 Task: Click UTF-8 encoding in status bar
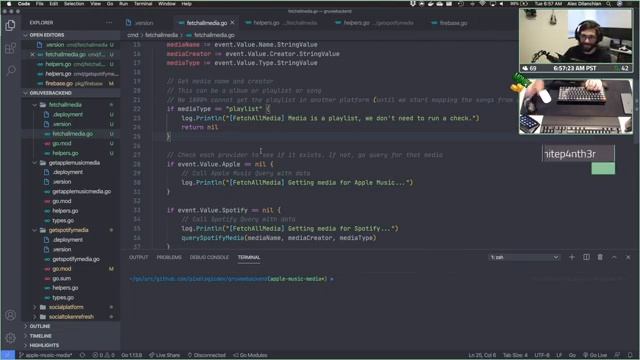pos(542,355)
